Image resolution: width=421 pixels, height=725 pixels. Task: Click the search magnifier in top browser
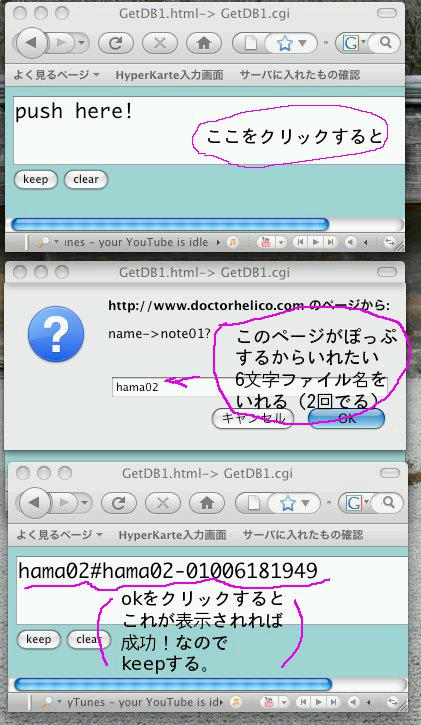[x=385, y=43]
